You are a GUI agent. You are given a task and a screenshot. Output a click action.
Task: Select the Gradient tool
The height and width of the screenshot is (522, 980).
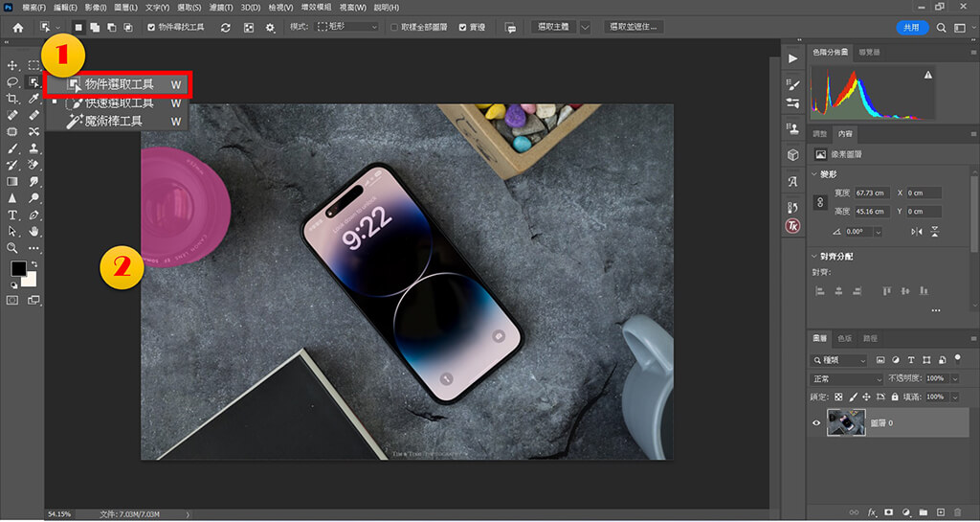[x=11, y=182]
